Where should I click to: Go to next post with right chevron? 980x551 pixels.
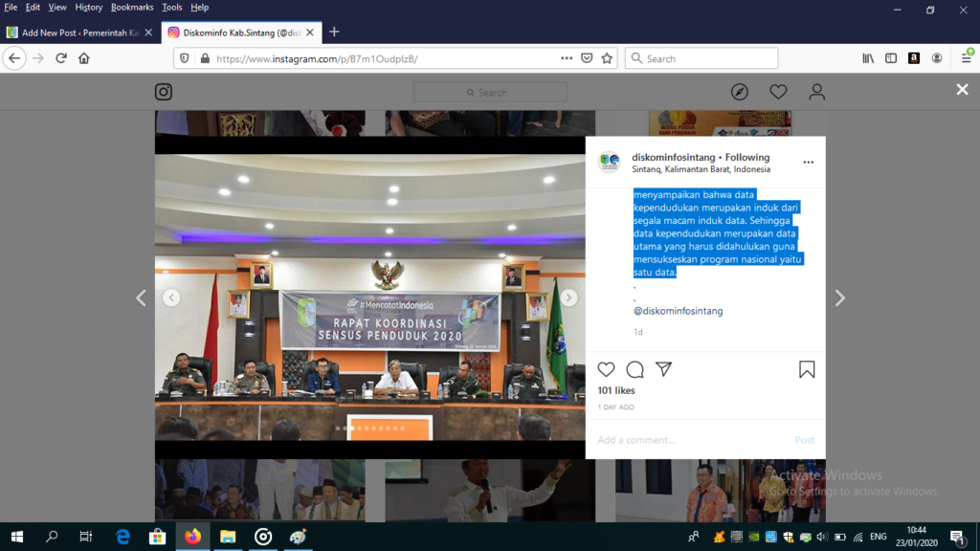839,298
